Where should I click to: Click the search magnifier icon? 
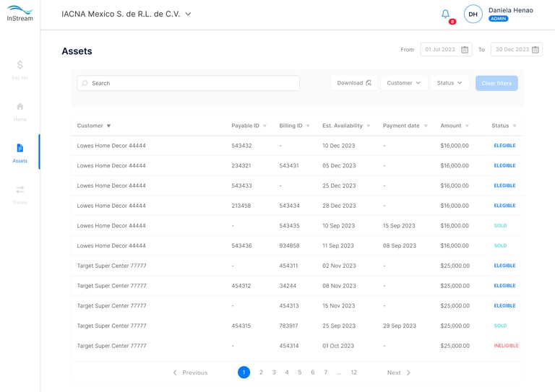(x=85, y=83)
